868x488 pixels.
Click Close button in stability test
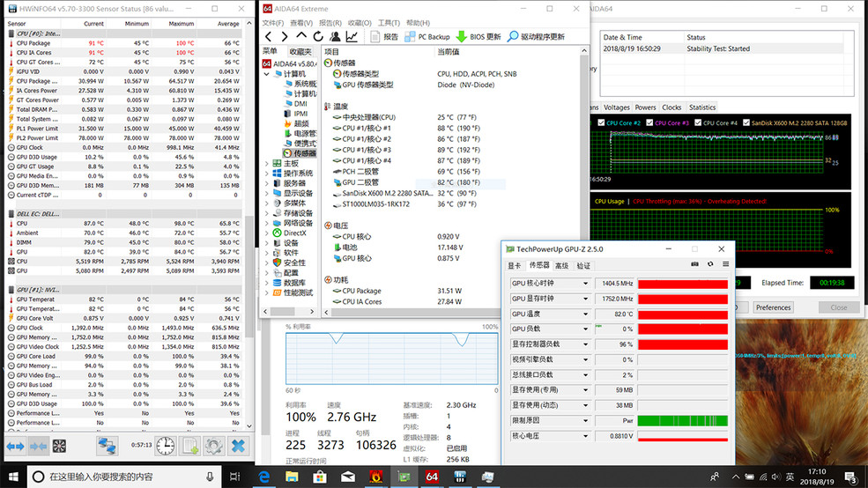[839, 307]
